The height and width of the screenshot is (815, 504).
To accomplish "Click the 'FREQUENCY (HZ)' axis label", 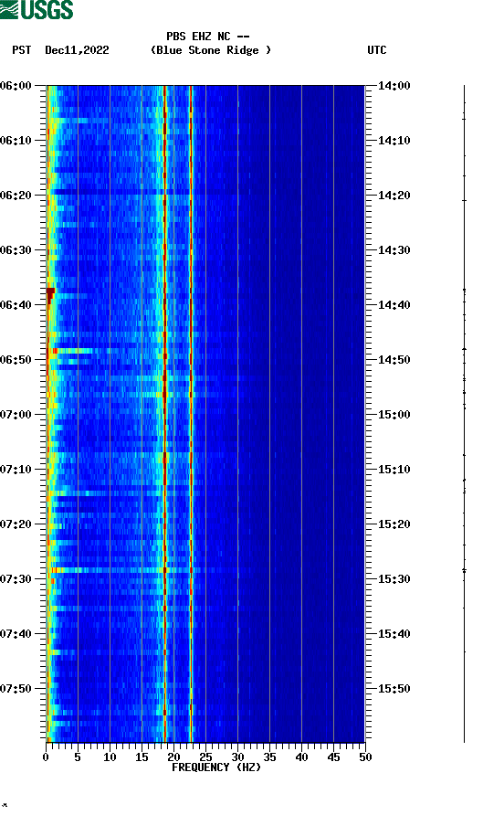I will [x=216, y=767].
